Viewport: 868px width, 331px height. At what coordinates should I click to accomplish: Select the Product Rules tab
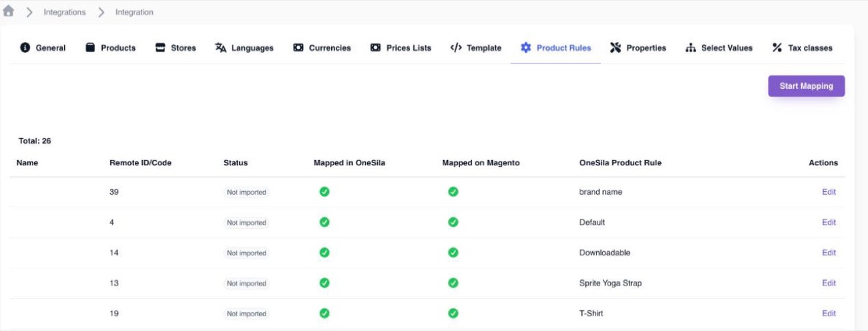[556, 47]
